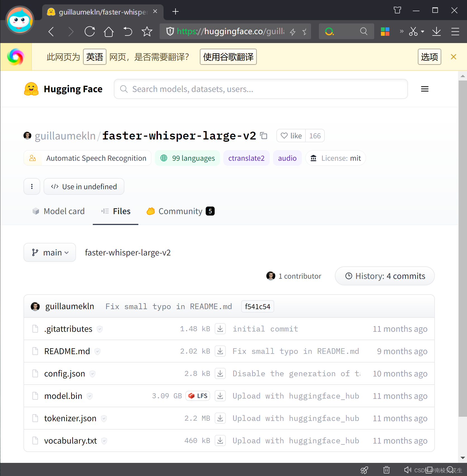View the 166 likes count
The width and height of the screenshot is (467, 476).
coord(315,136)
